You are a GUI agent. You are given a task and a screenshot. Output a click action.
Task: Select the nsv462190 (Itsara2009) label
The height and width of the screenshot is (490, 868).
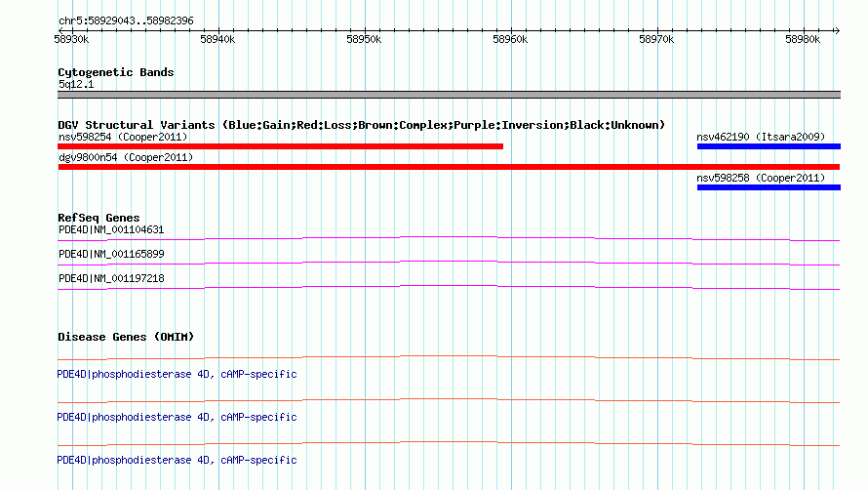pos(761,137)
